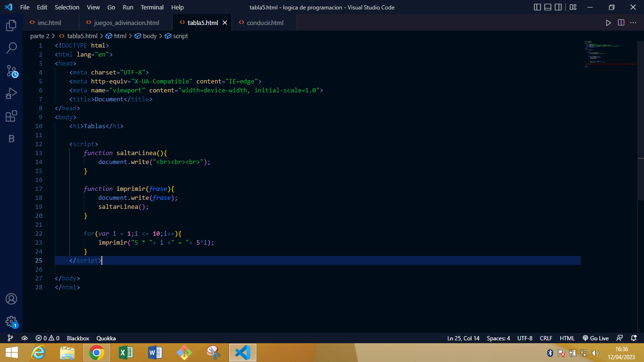
Task: Change indentation via Spaces: 4
Action: (498, 338)
